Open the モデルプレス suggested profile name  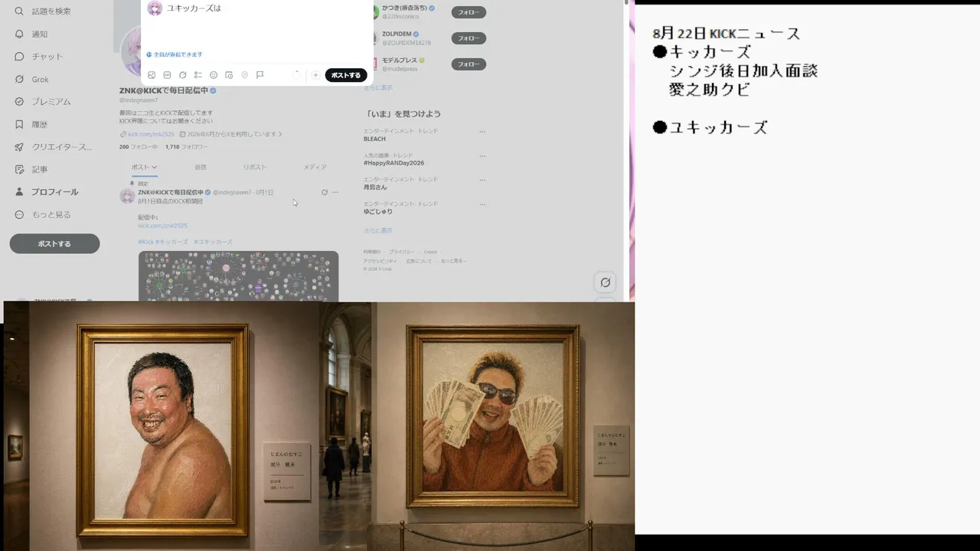(x=399, y=60)
